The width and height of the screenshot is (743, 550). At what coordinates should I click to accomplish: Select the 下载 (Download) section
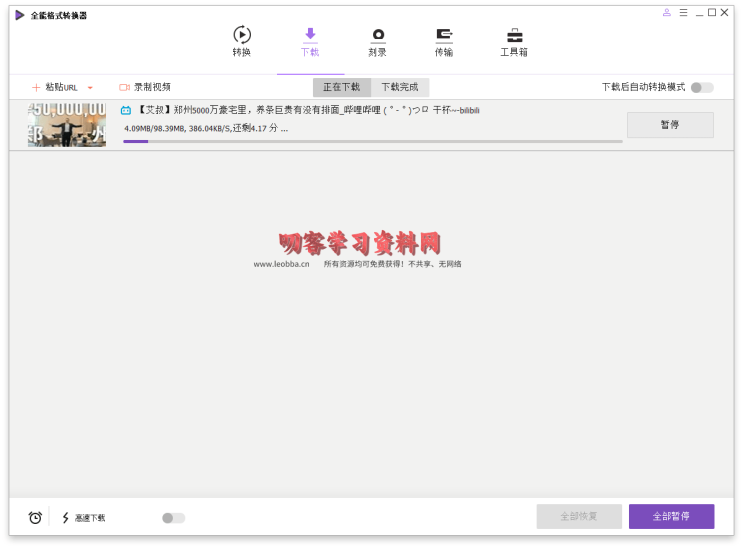click(x=310, y=41)
